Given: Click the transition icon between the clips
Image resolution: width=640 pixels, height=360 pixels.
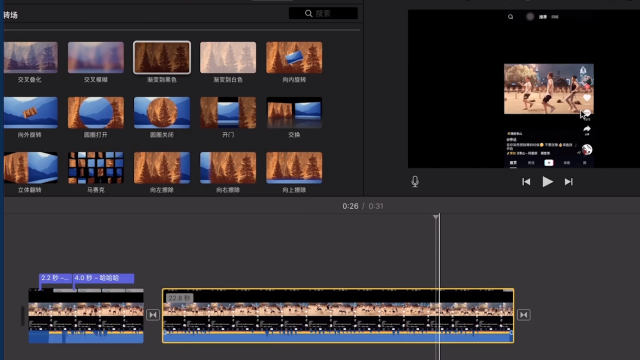Looking at the screenshot, I should [x=153, y=315].
